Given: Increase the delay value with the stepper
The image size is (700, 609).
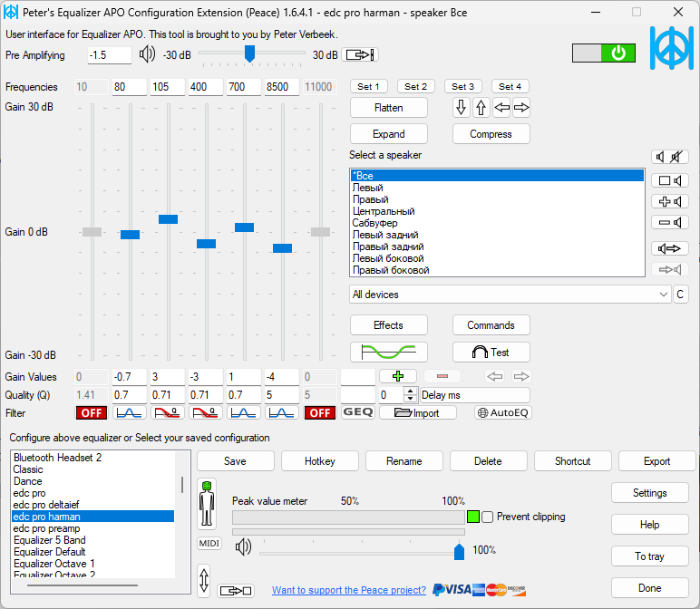Looking at the screenshot, I should (410, 391).
